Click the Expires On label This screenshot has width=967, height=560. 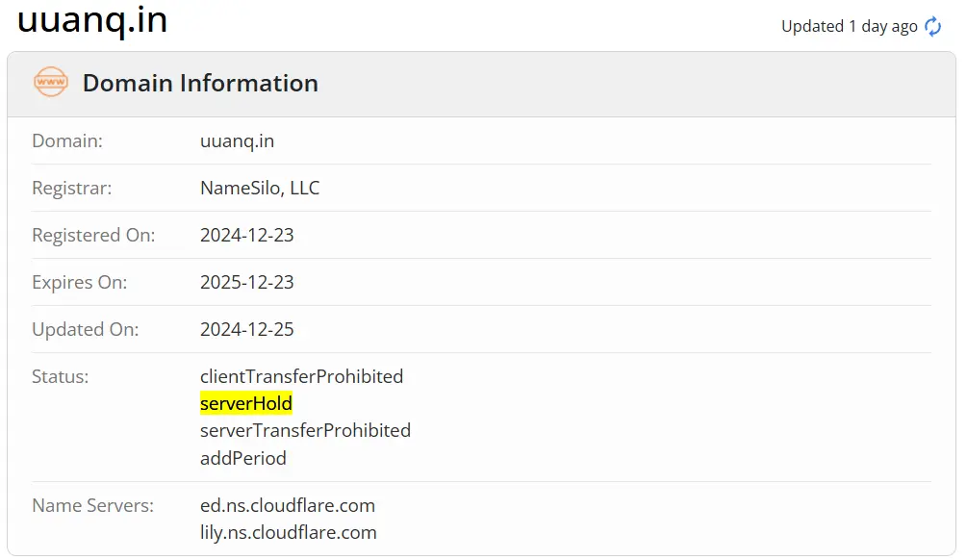[79, 283]
